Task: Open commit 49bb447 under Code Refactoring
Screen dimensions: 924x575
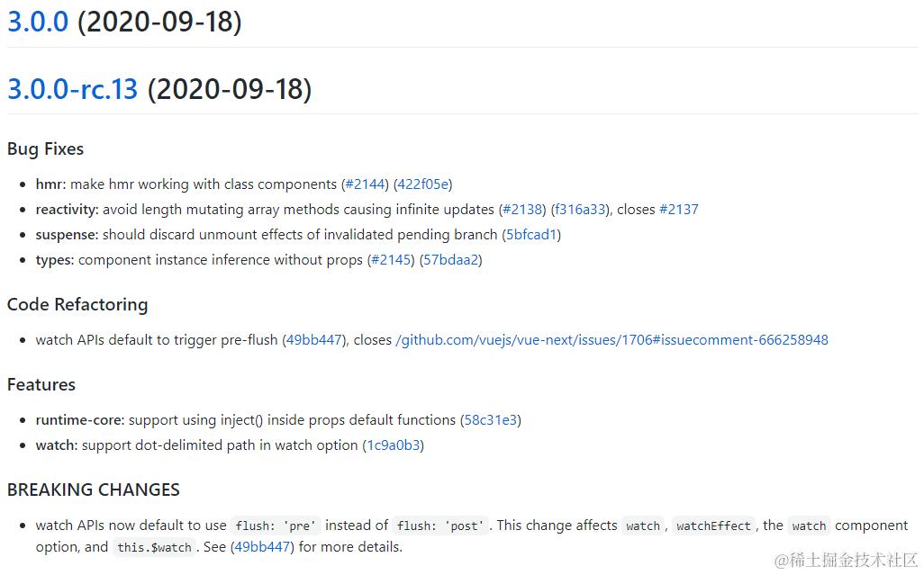Action: (x=314, y=340)
